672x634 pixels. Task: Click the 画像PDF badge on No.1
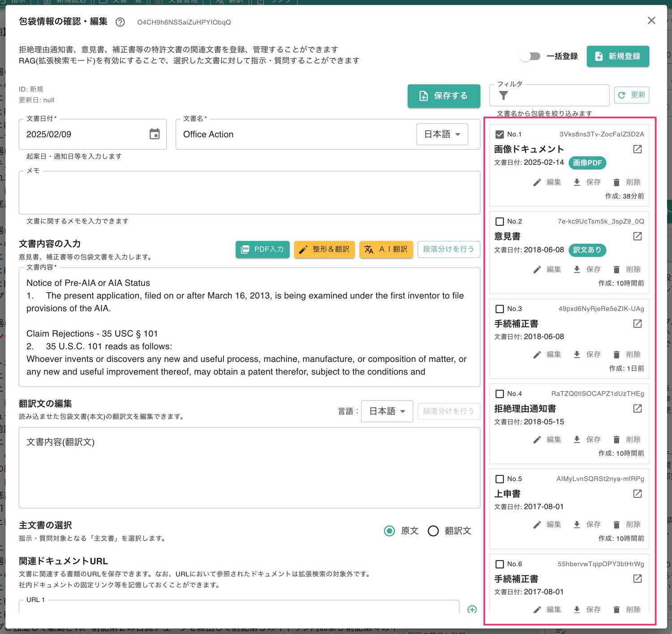[587, 163]
